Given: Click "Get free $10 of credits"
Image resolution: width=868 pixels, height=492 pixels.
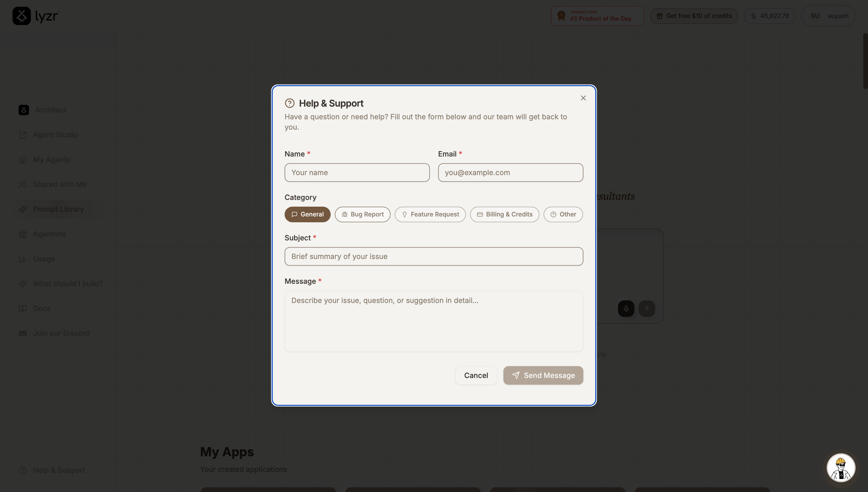Looking at the screenshot, I should tap(694, 16).
